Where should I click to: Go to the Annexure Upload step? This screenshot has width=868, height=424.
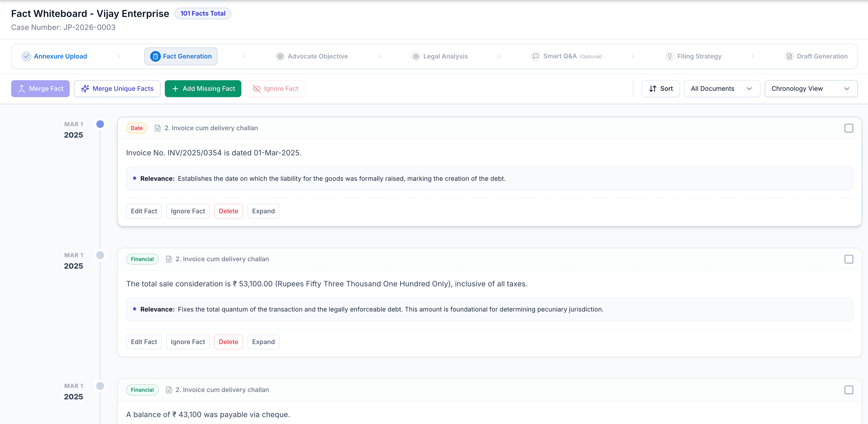pos(55,56)
